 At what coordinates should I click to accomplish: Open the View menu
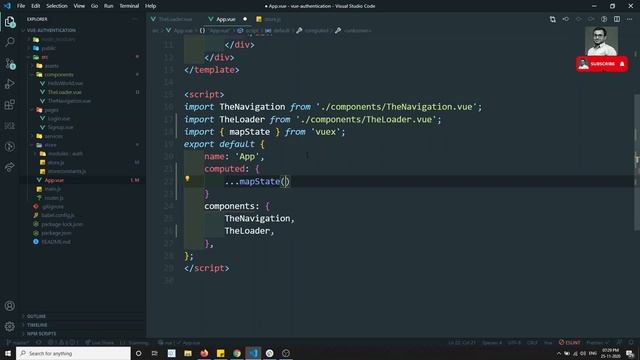[79, 6]
